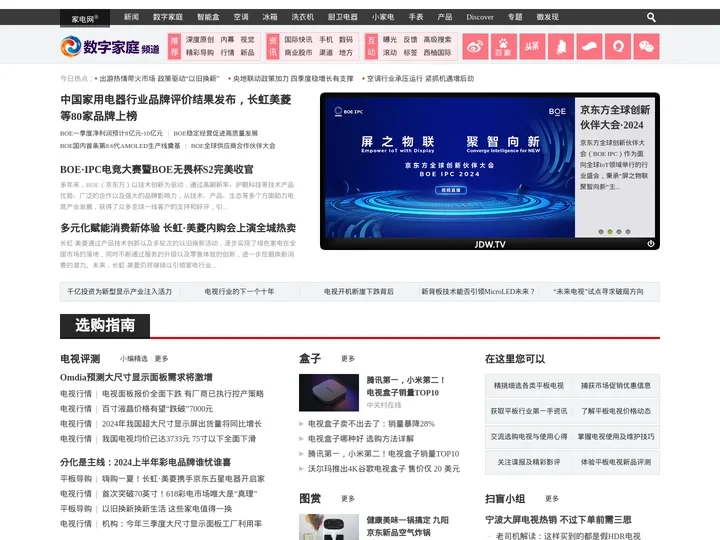The width and height of the screenshot is (720, 540).
Task: Click the 商业股市 link
Action: pos(298,53)
